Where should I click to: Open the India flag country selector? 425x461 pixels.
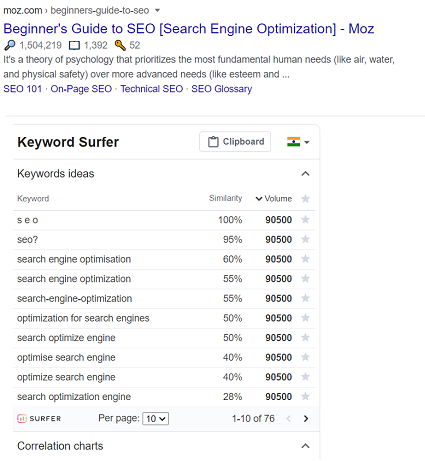point(298,142)
